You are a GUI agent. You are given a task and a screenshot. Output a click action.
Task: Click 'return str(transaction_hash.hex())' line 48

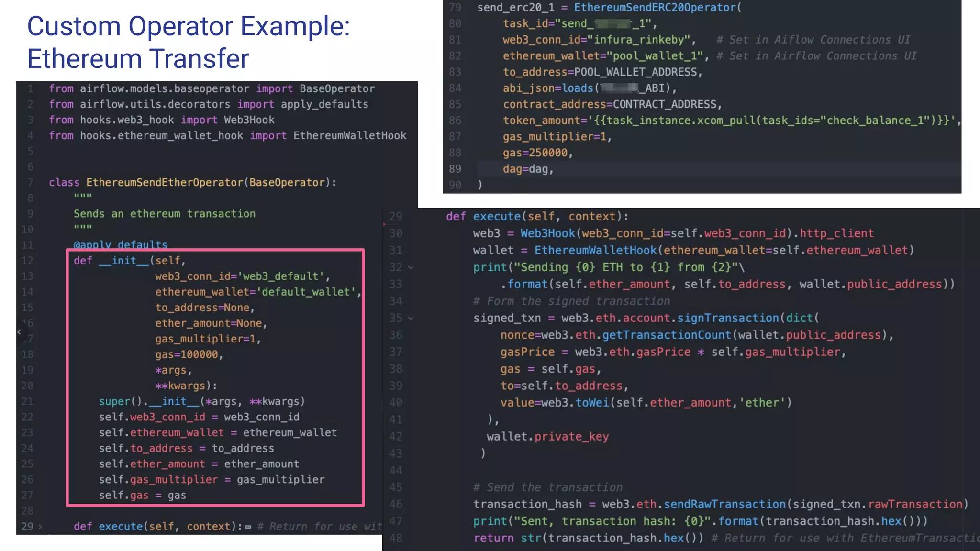coord(588,538)
